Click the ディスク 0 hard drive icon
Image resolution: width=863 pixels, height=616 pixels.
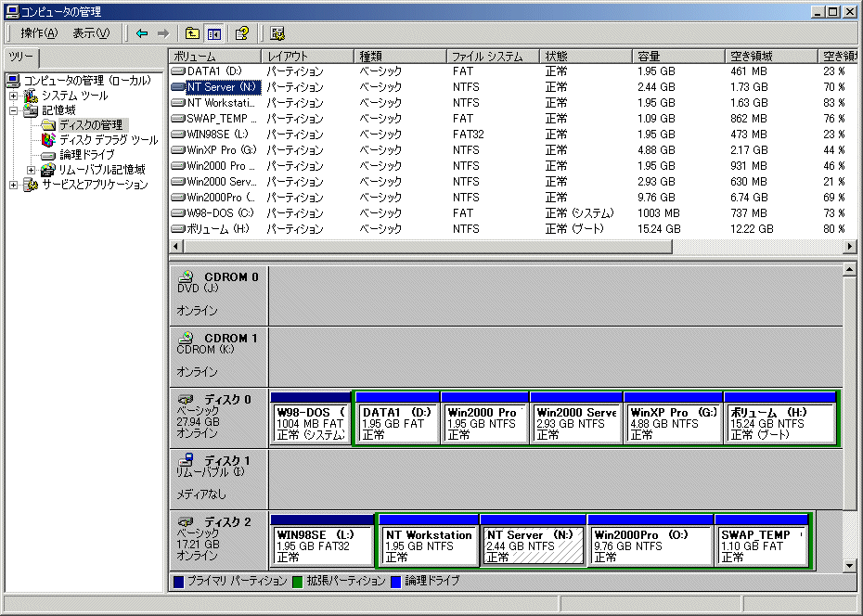coord(186,399)
